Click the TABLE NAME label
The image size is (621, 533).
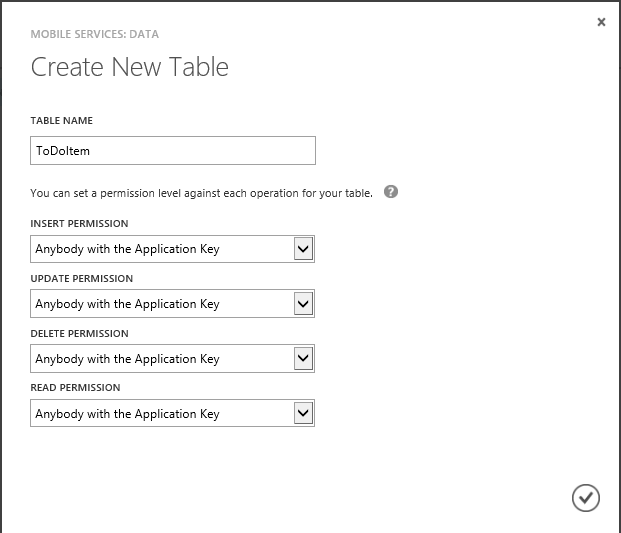click(62, 121)
